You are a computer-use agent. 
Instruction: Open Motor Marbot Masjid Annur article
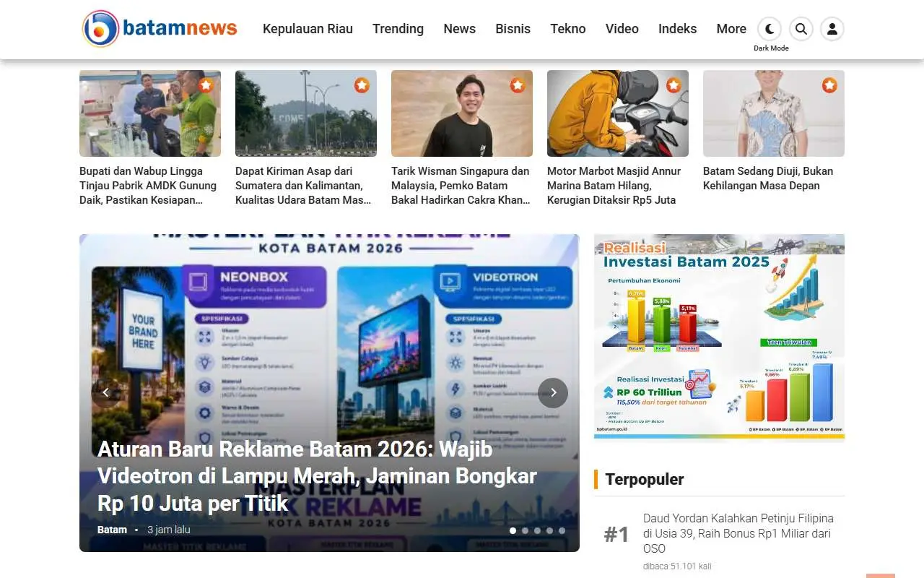tap(614, 186)
